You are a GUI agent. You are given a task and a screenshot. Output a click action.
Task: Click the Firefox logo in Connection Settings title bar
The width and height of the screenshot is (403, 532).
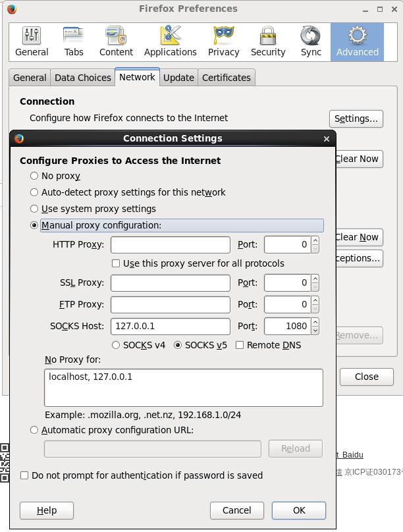click(19, 138)
